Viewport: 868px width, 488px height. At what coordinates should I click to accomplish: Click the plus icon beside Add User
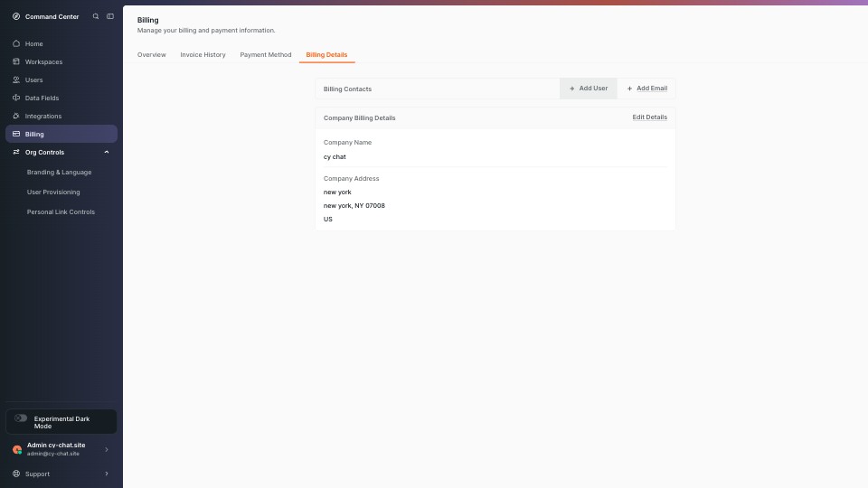click(571, 89)
